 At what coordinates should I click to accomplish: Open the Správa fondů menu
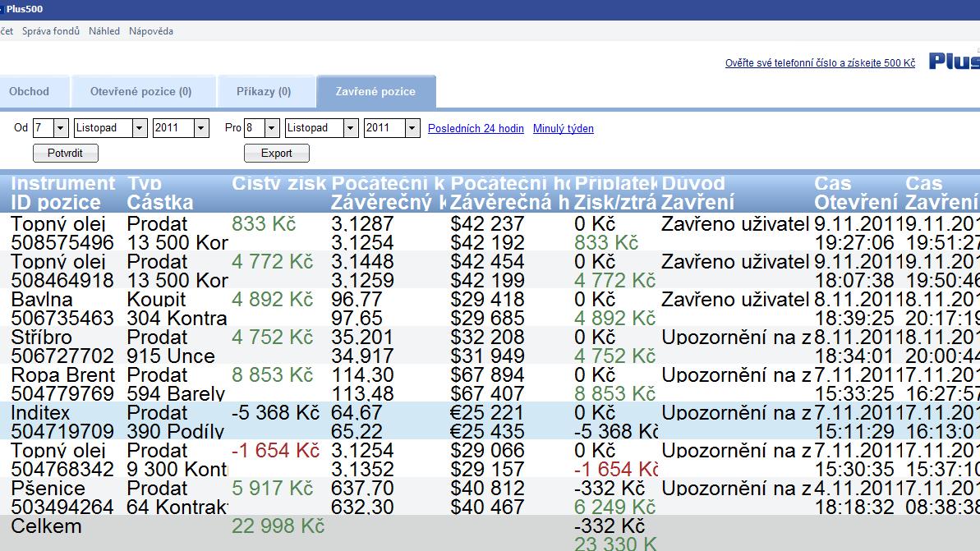tap(51, 31)
